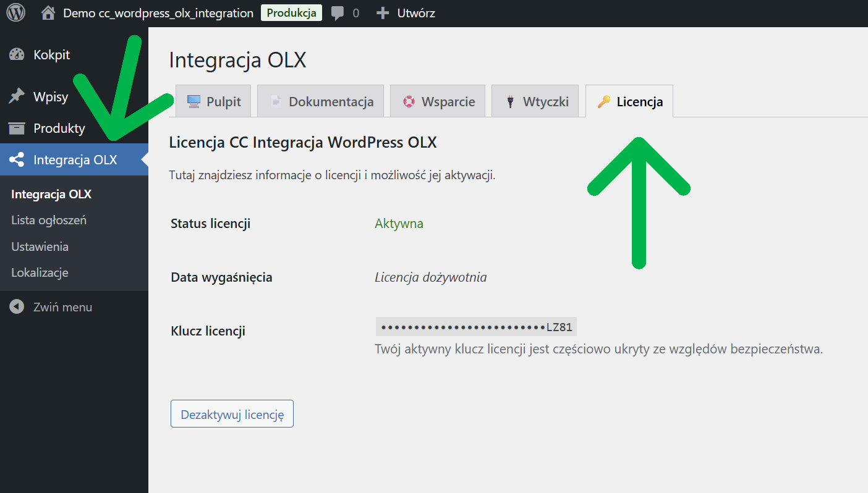Viewport: 868px width, 493px height.
Task: Click the home icon beside site name
Action: tap(48, 13)
